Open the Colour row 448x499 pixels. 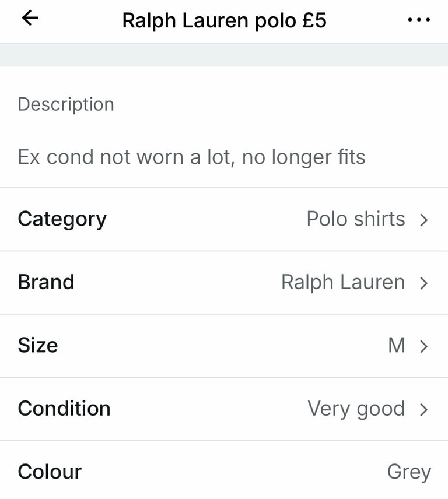[x=50, y=471]
